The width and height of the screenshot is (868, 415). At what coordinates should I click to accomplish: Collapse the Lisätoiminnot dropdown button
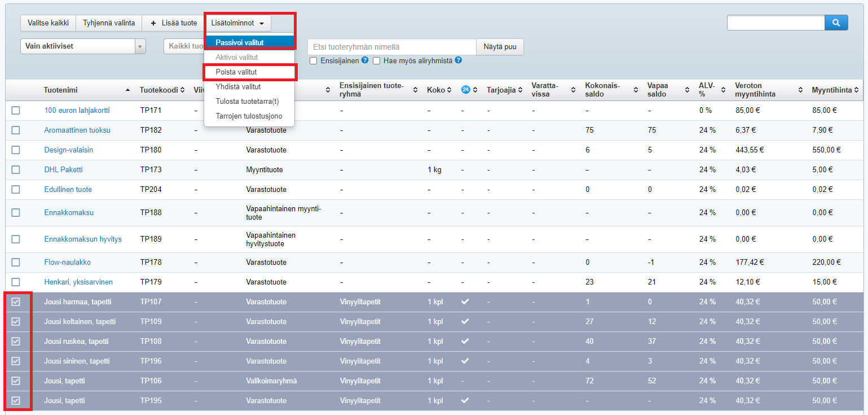tap(237, 23)
